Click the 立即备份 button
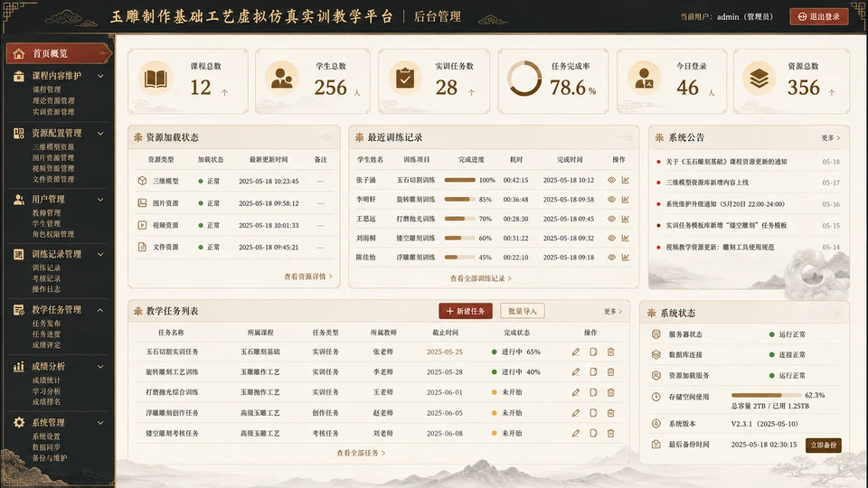Viewport: 868px width, 488px height. [x=823, y=445]
